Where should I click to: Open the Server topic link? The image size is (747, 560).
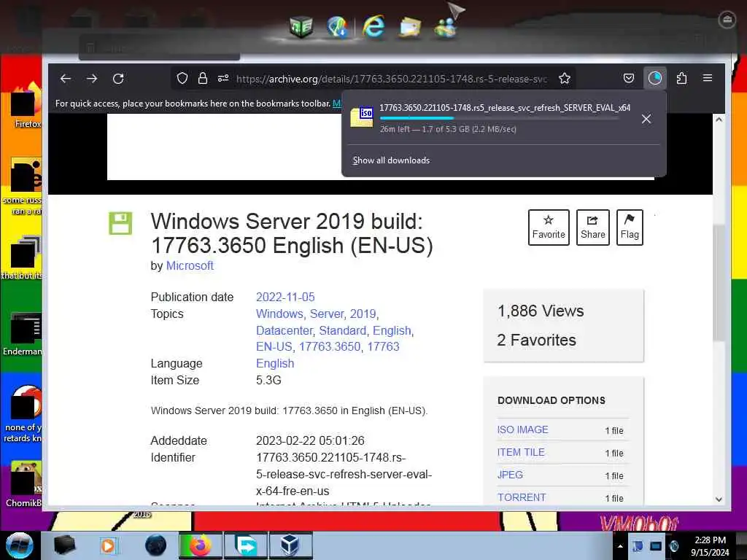coord(326,314)
